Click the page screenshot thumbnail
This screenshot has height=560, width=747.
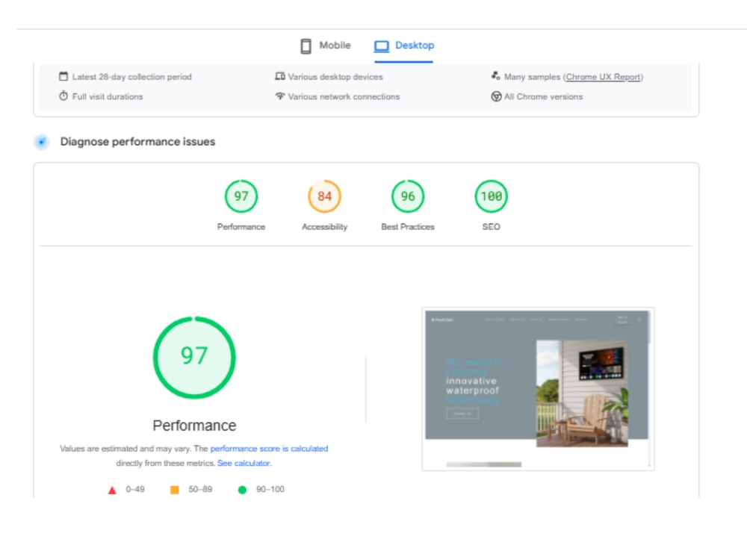tap(538, 389)
